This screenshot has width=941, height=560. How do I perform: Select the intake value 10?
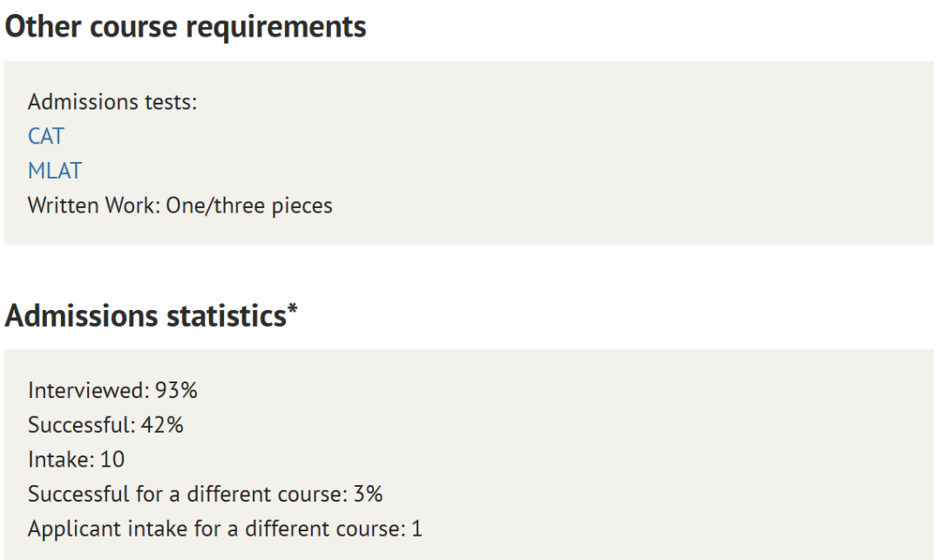tap(112, 460)
